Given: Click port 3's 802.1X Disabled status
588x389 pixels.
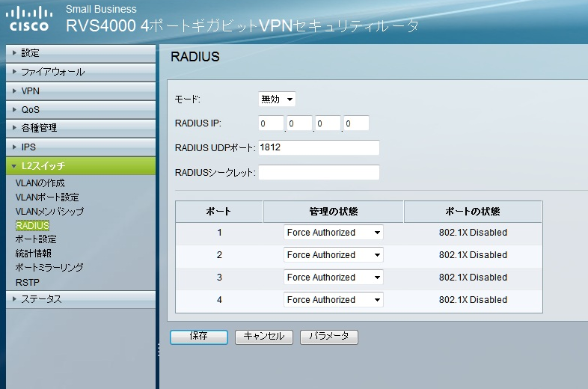Looking at the screenshot, I should (473, 278).
